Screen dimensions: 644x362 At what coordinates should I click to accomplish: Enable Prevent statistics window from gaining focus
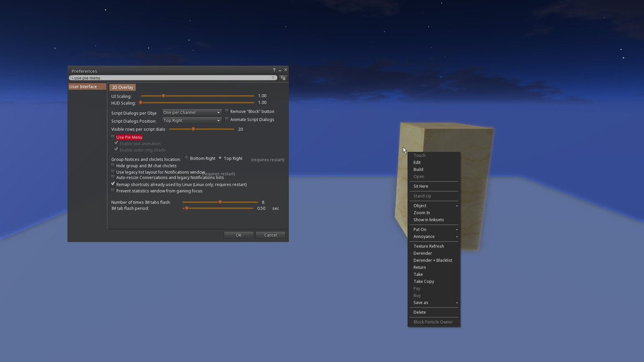click(113, 190)
